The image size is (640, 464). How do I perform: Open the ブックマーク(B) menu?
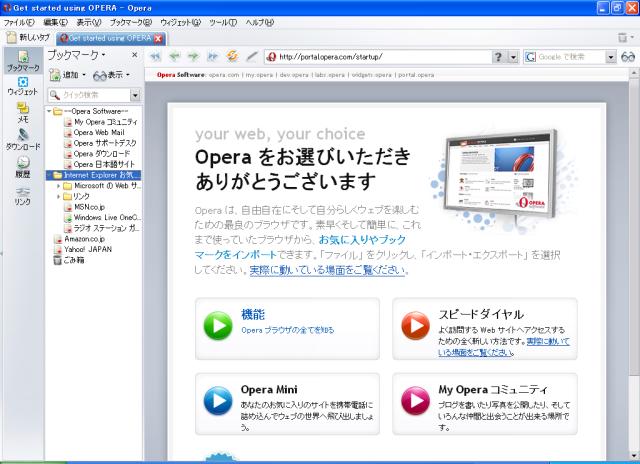point(131,22)
